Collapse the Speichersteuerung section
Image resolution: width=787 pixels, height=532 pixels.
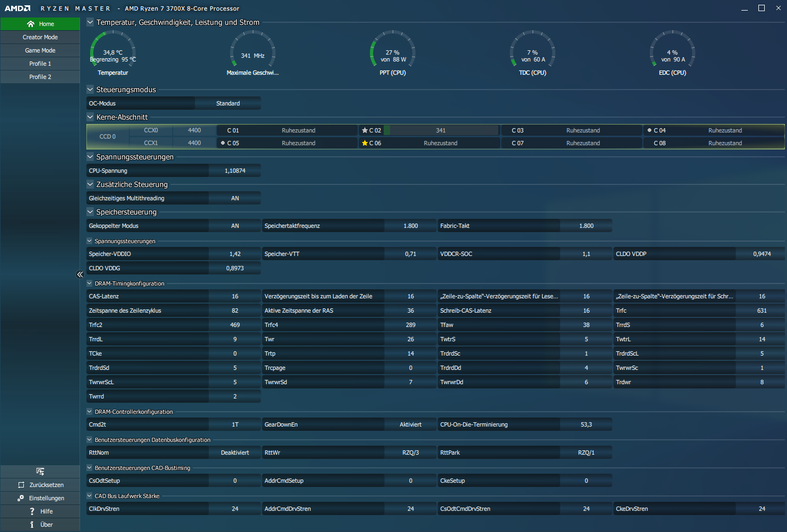[90, 212]
